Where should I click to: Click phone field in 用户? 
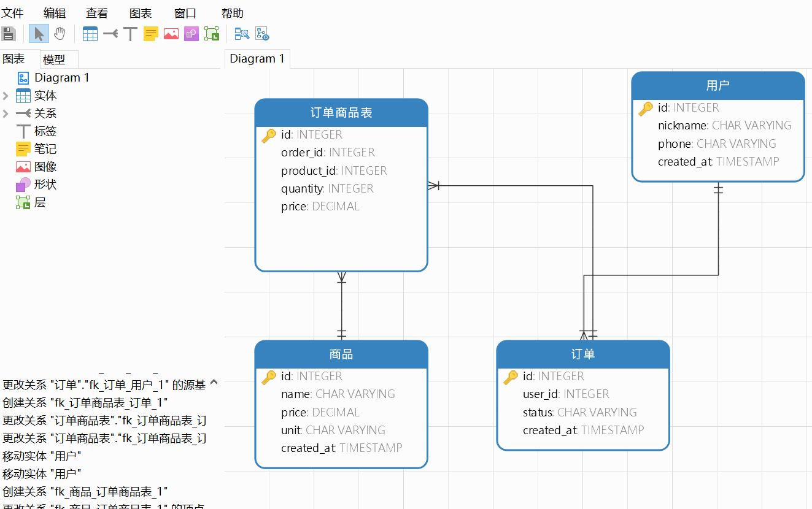coord(717,144)
